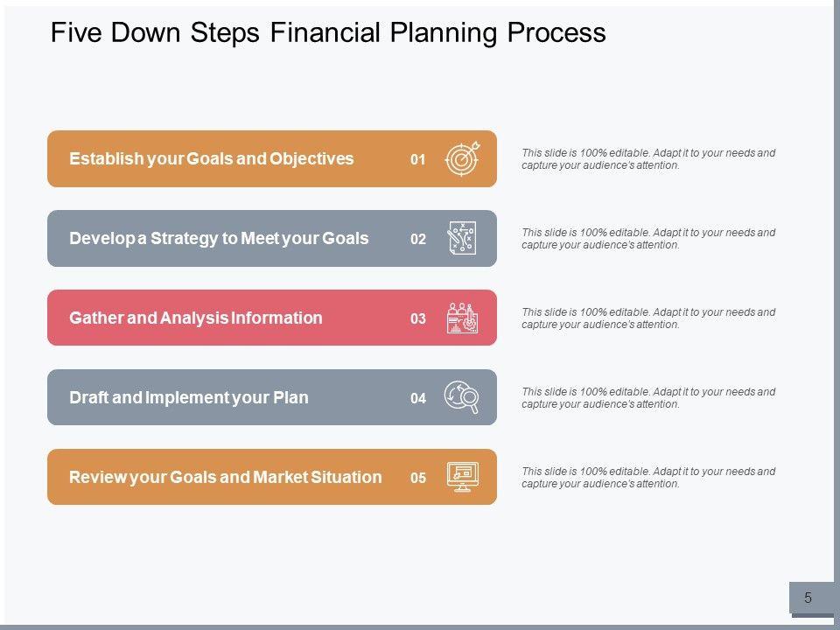Select the Establish your Goals and Objectives bar
Image resolution: width=840 pixels, height=630 pixels.
(212, 159)
